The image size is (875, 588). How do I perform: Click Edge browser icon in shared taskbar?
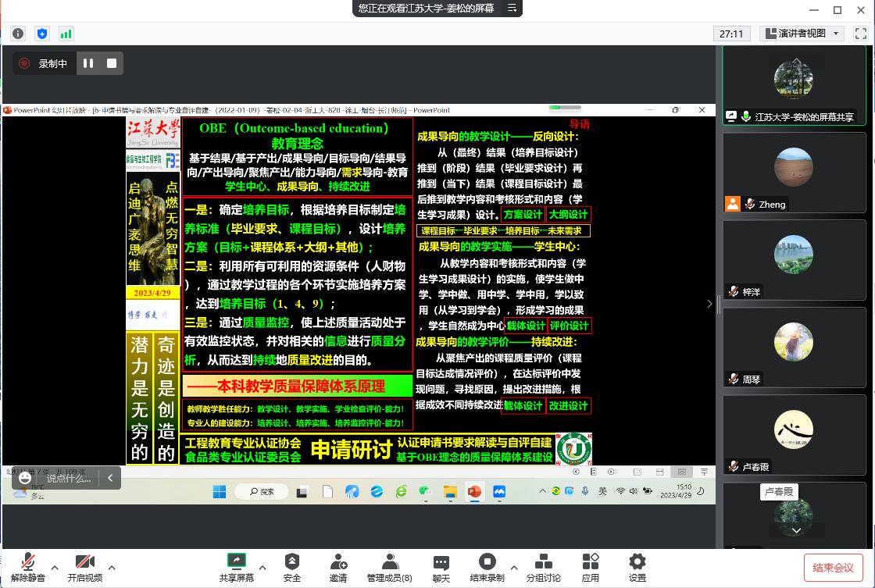point(377,491)
